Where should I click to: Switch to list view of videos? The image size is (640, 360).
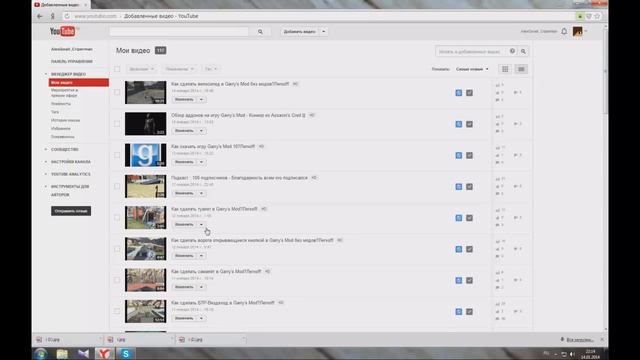(521, 69)
